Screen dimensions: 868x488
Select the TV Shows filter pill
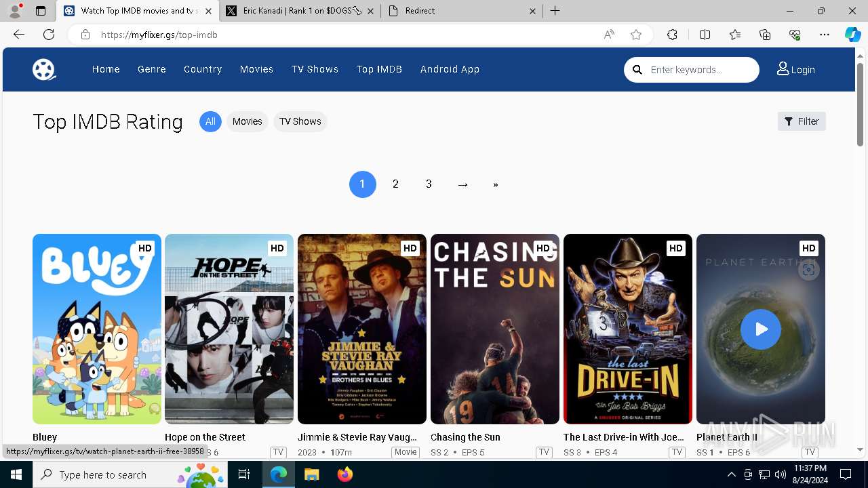point(300,121)
